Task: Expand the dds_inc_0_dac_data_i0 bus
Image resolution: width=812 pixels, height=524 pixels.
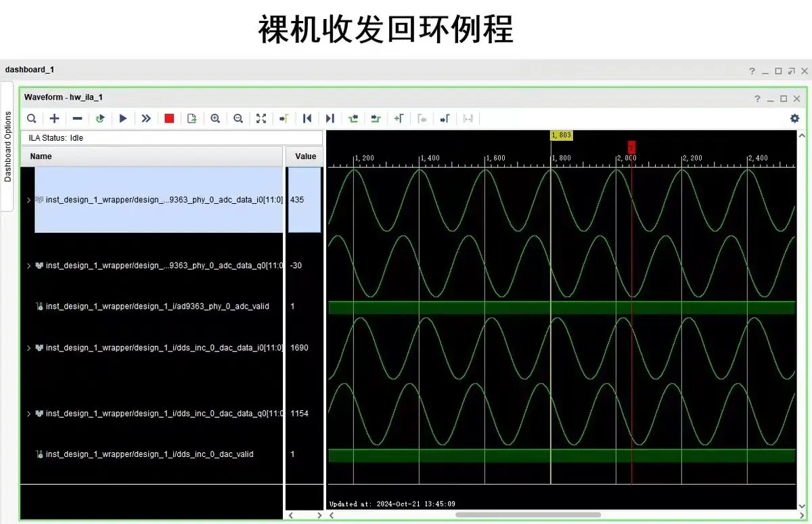Action: pos(28,347)
